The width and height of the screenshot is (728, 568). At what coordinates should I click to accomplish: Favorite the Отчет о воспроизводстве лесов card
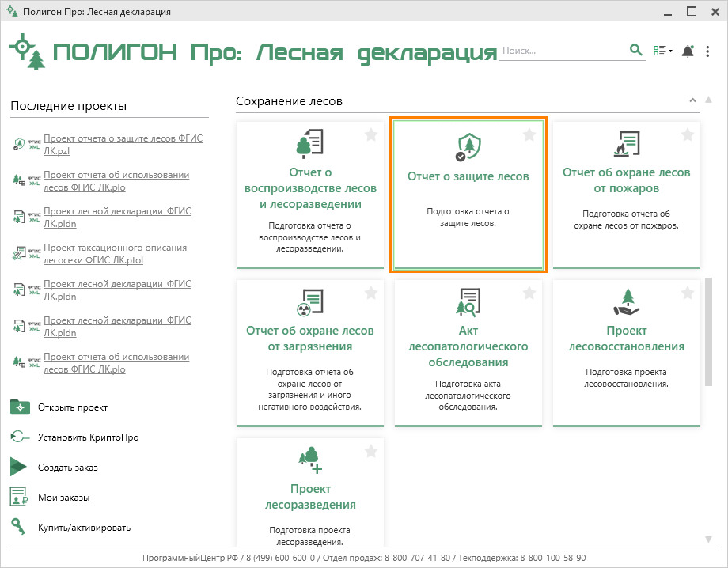(x=371, y=135)
